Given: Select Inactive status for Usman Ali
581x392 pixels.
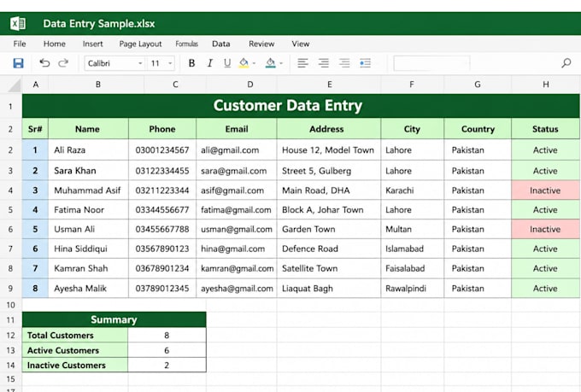Looking at the screenshot, I should click(545, 229).
